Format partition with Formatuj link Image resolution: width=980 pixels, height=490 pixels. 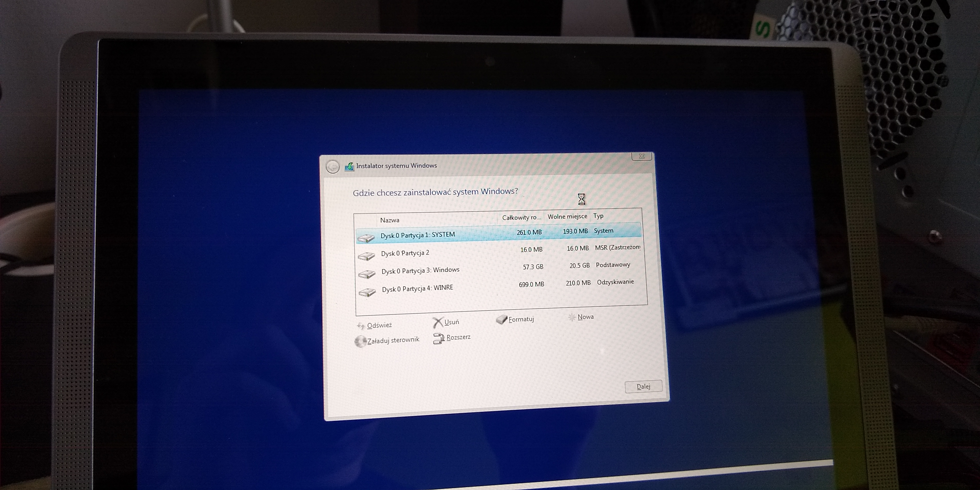click(x=521, y=319)
